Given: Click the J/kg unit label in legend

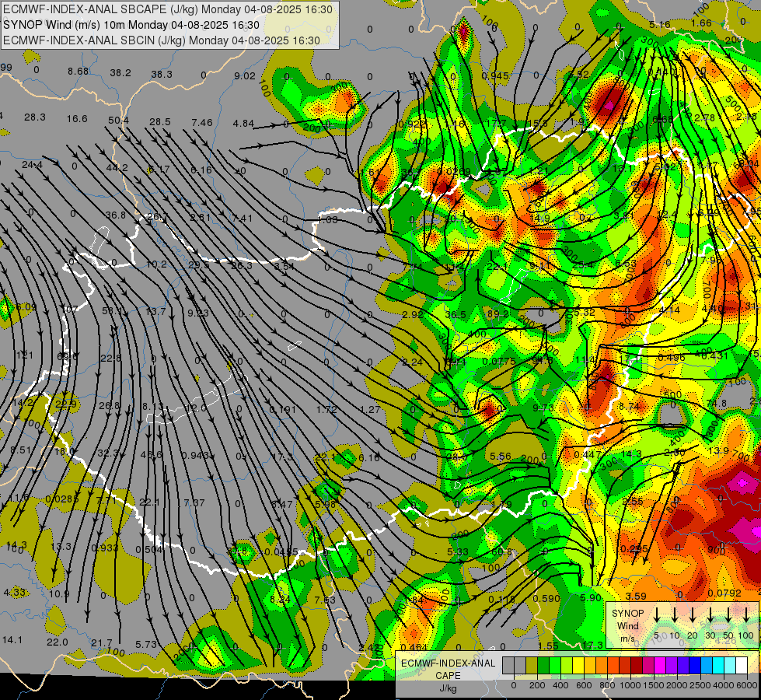Looking at the screenshot, I should coord(448,689).
